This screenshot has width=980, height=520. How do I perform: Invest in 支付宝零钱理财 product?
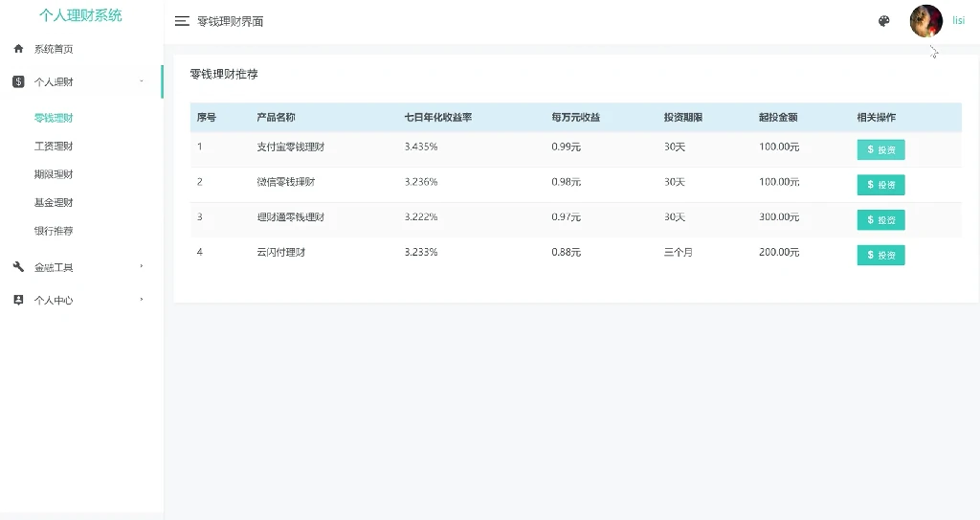coord(880,149)
